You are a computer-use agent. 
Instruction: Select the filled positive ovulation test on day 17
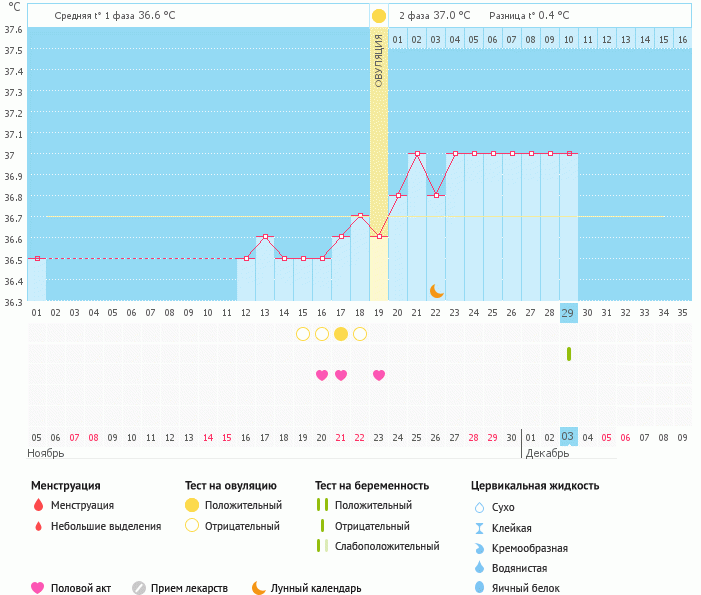(341, 334)
